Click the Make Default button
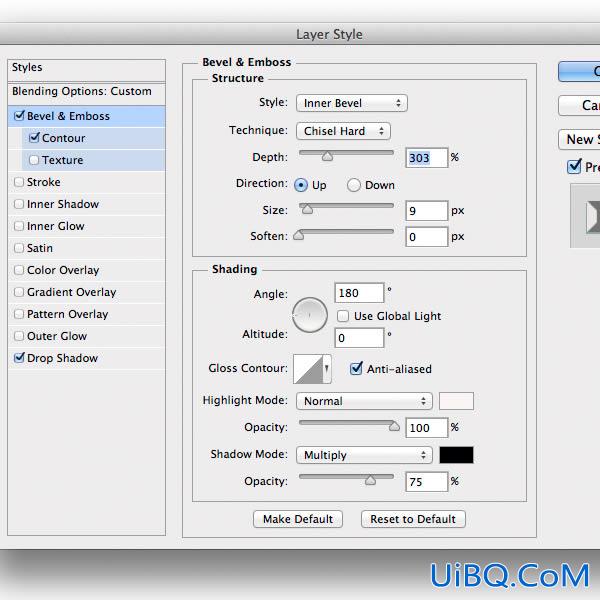Viewport: 600px width, 600px height. 298,519
